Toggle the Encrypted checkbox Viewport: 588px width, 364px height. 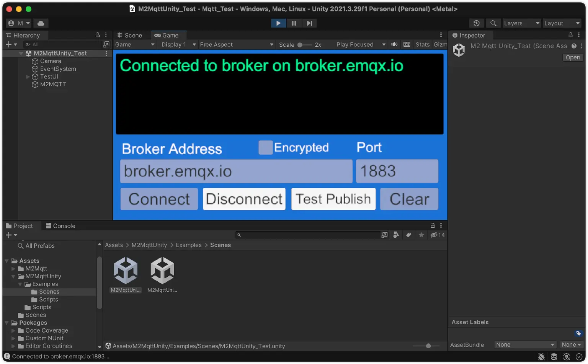tap(265, 147)
